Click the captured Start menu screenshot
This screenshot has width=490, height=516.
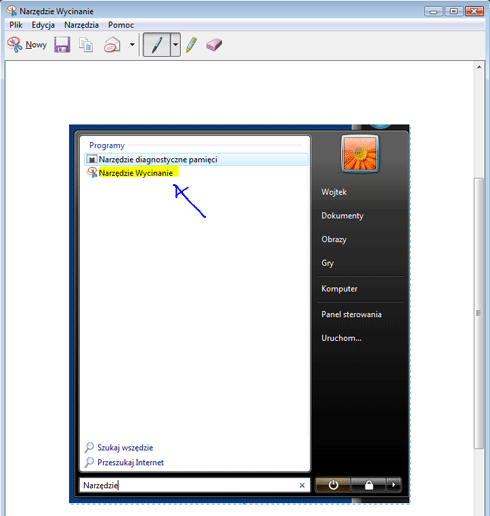coord(239,314)
